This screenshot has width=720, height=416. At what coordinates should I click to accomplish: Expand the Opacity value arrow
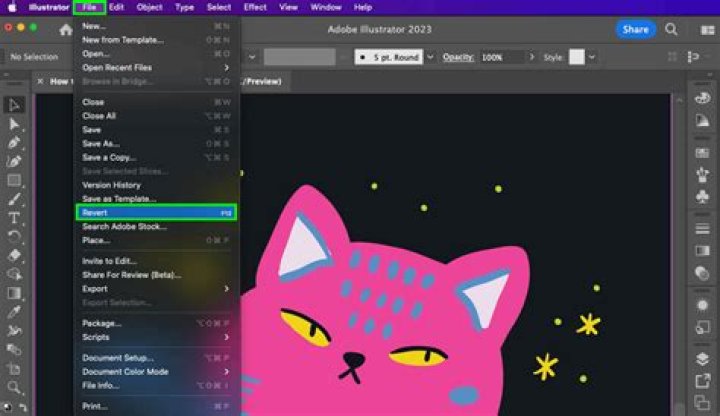[x=532, y=57]
